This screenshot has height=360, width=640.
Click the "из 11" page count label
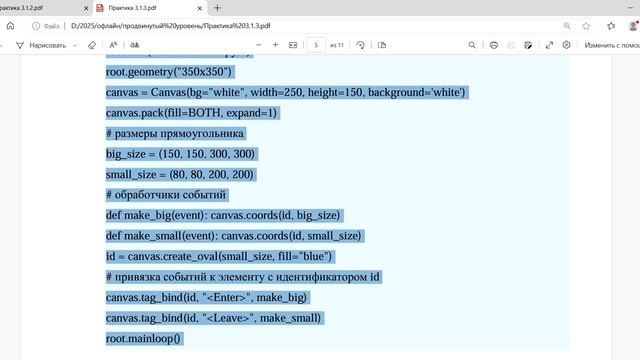coord(337,45)
